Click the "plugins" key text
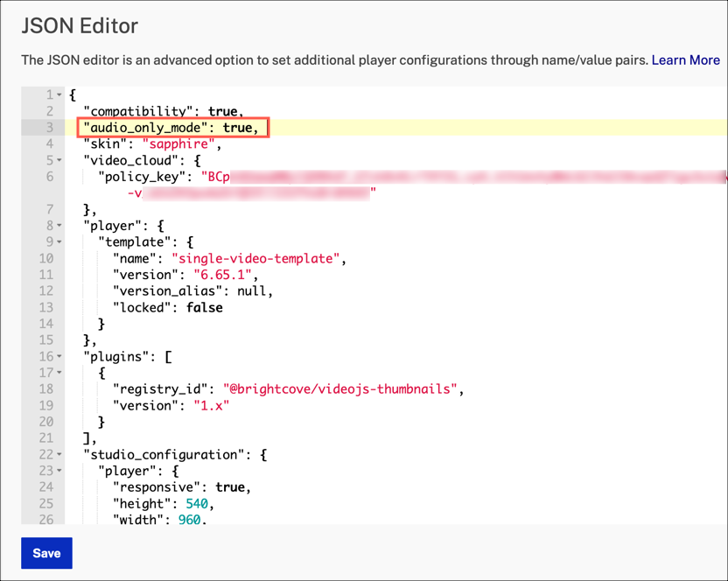 point(116,357)
